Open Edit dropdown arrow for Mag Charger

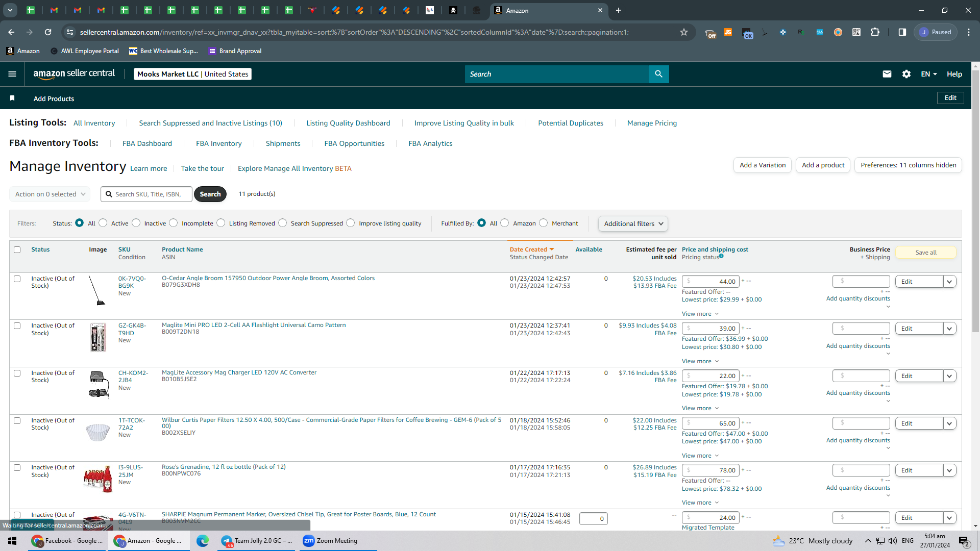pyautogui.click(x=949, y=376)
